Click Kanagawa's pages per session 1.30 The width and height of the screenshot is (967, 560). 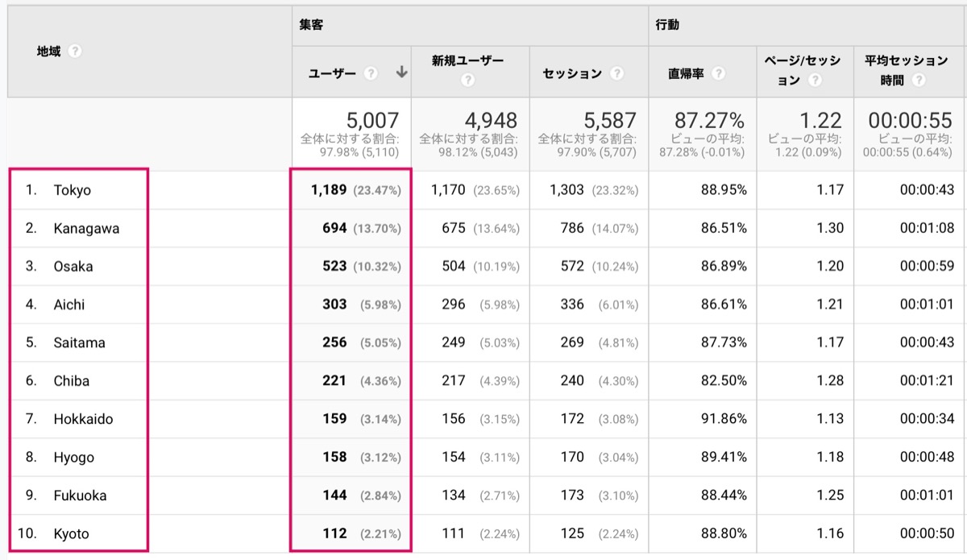pyautogui.click(x=830, y=229)
